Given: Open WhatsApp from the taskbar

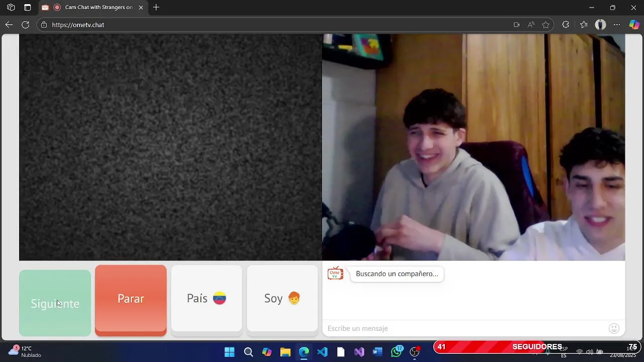Looking at the screenshot, I should pyautogui.click(x=396, y=351).
